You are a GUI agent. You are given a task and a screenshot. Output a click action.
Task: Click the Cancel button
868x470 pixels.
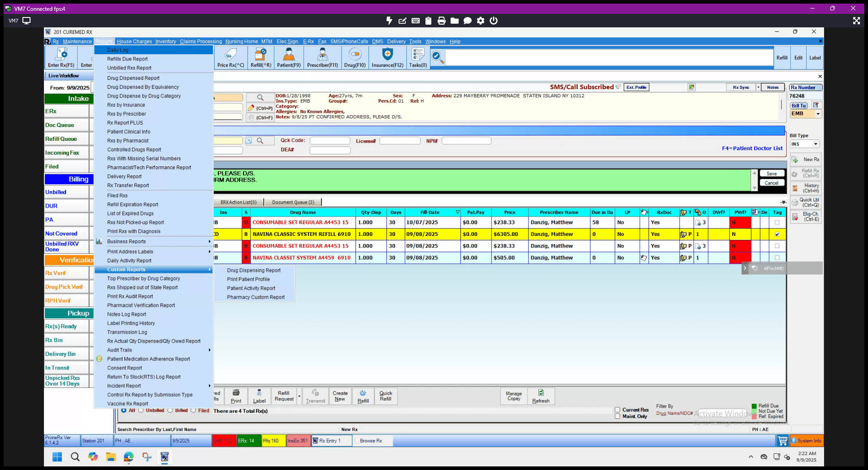point(772,183)
